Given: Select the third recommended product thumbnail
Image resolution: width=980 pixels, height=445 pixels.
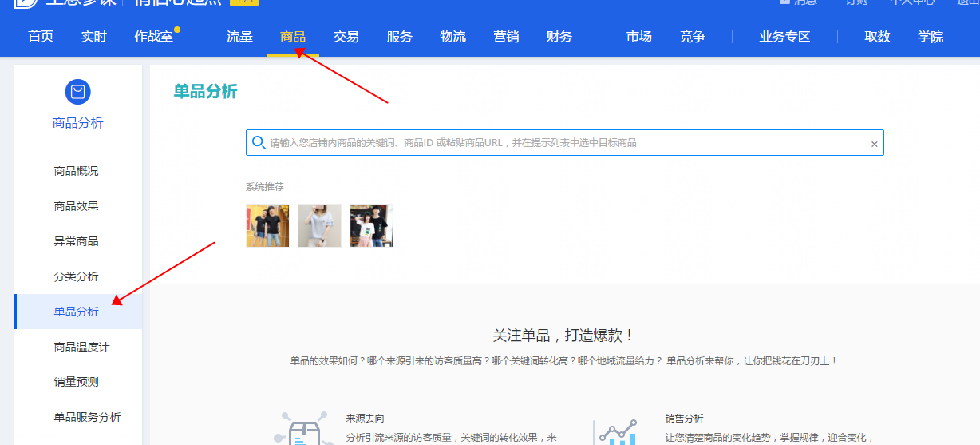Looking at the screenshot, I should [x=371, y=225].
